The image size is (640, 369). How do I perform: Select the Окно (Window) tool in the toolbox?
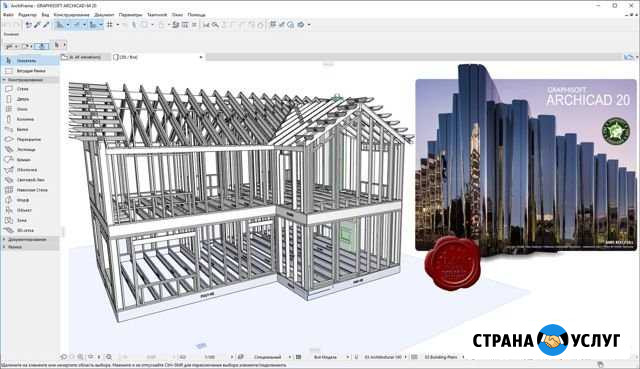30,109
